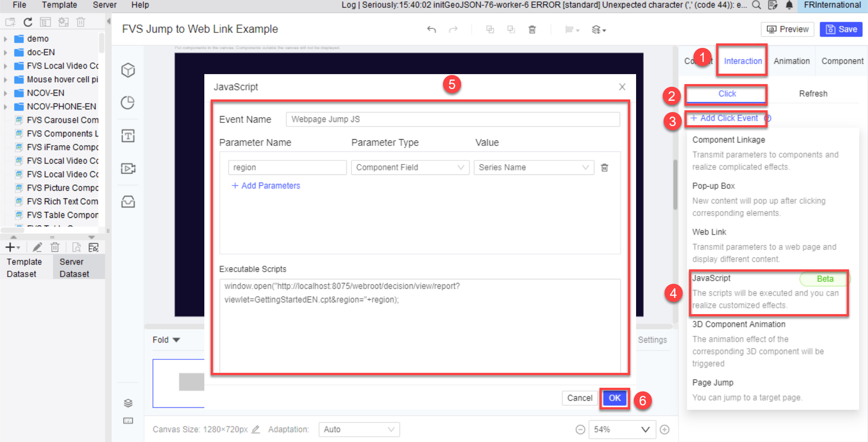
Task: Click the Cancel button
Action: click(x=580, y=398)
